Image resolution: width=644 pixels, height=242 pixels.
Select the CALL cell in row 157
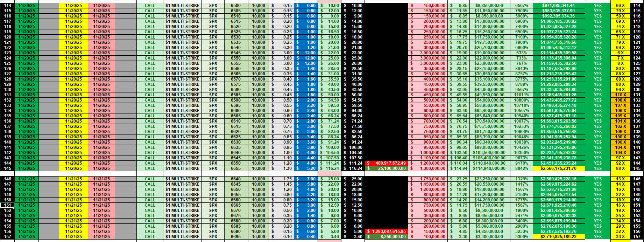(x=150, y=237)
